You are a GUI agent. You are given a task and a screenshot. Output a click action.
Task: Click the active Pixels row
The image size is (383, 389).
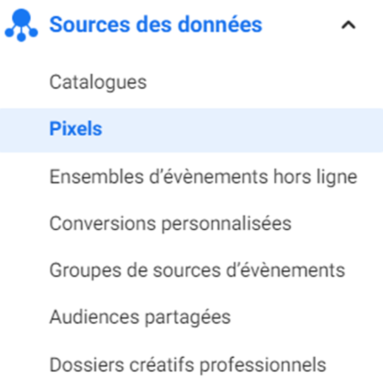coord(191,130)
